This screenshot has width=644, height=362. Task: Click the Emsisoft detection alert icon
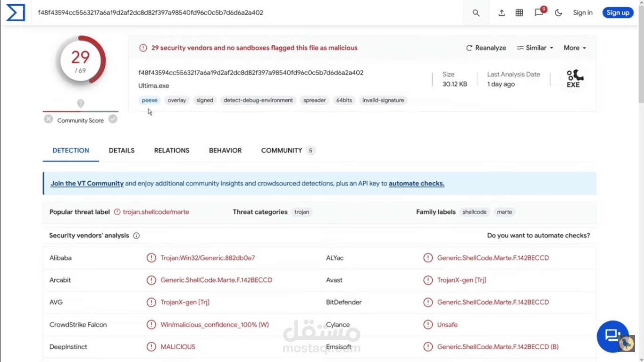point(428,347)
